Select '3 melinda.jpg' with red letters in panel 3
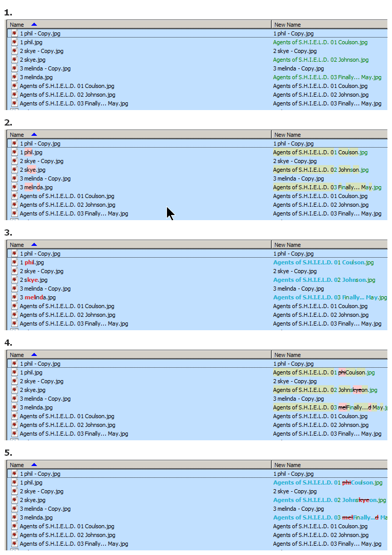392x555 pixels. (x=38, y=297)
